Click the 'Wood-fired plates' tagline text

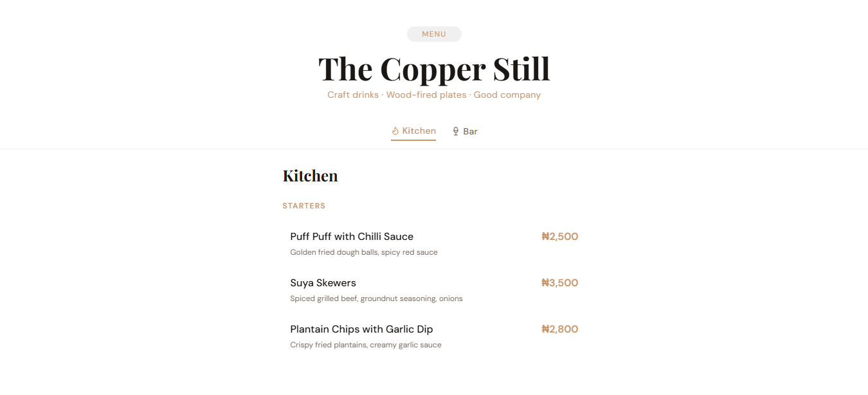click(x=426, y=95)
